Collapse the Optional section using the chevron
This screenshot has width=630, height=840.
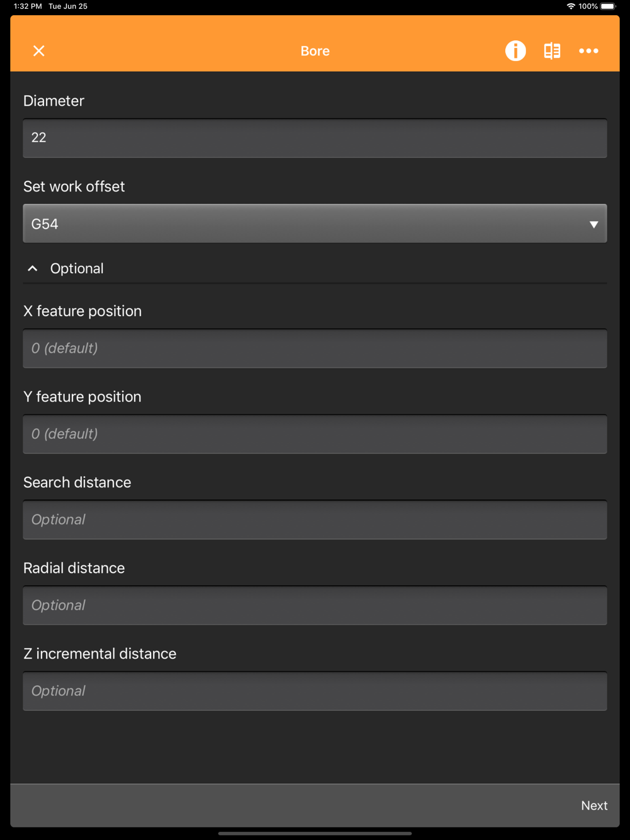click(33, 269)
